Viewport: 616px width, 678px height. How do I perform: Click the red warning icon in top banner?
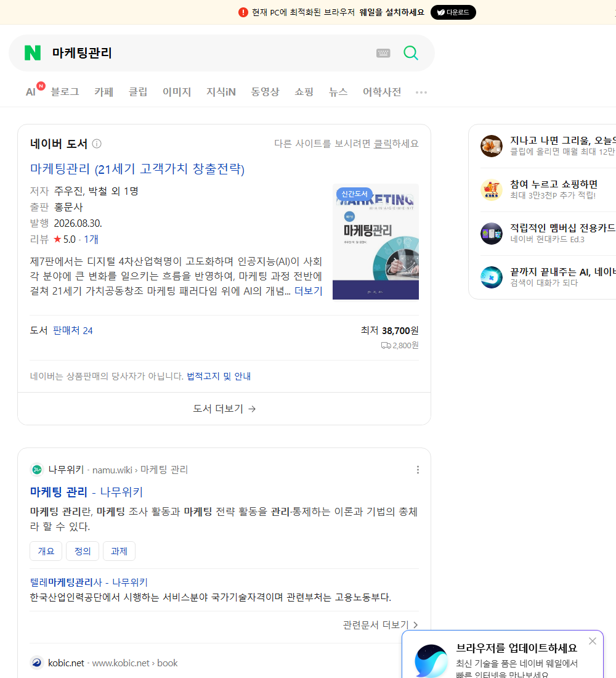pos(243,12)
